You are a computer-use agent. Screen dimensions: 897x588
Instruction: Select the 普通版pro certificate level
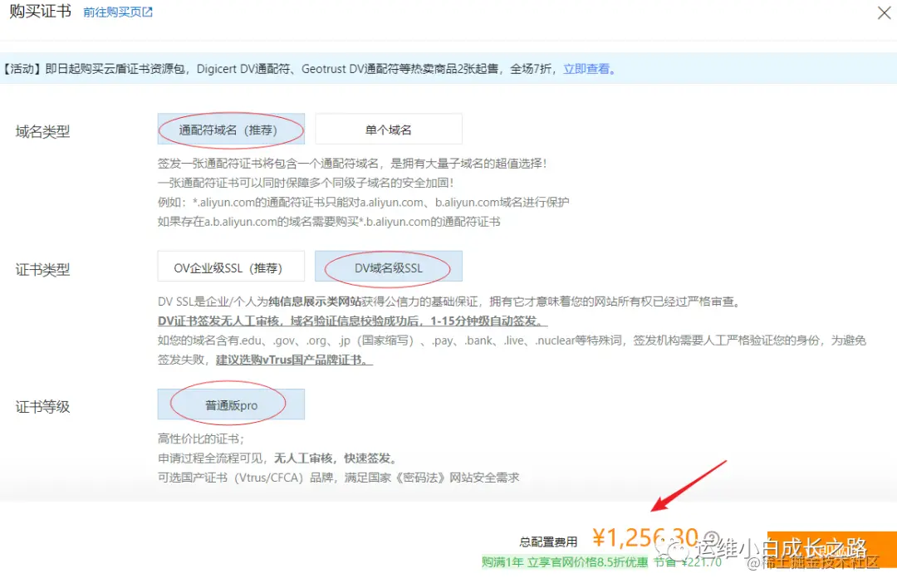coord(231,404)
